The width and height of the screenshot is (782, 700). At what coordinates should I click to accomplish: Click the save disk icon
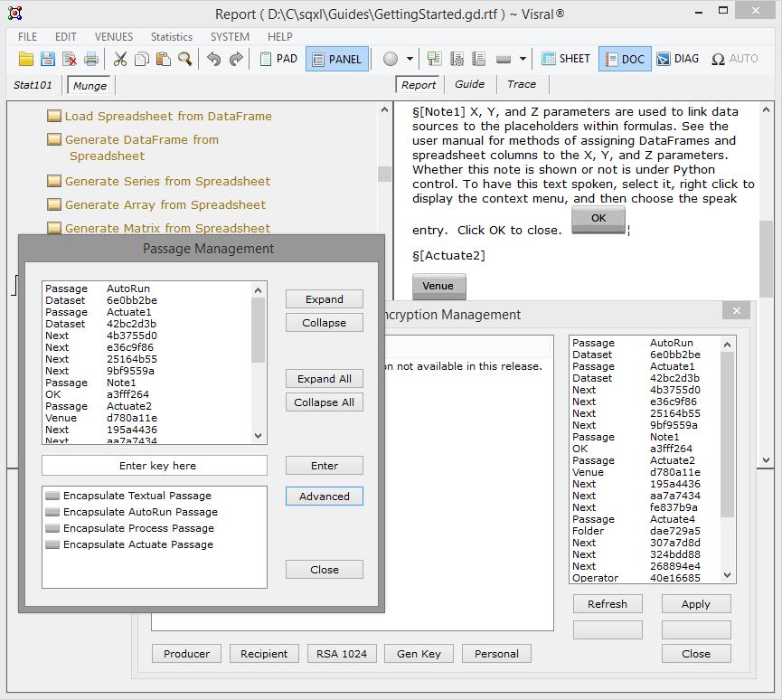click(x=48, y=59)
